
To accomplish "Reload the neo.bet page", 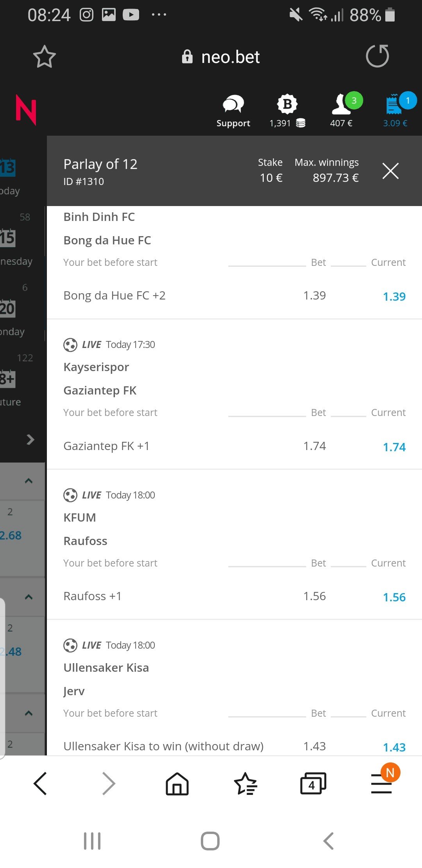I will (x=377, y=56).
